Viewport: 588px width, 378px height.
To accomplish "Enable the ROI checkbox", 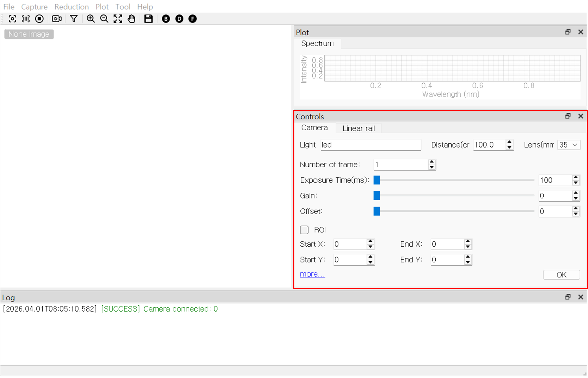I will [x=304, y=230].
